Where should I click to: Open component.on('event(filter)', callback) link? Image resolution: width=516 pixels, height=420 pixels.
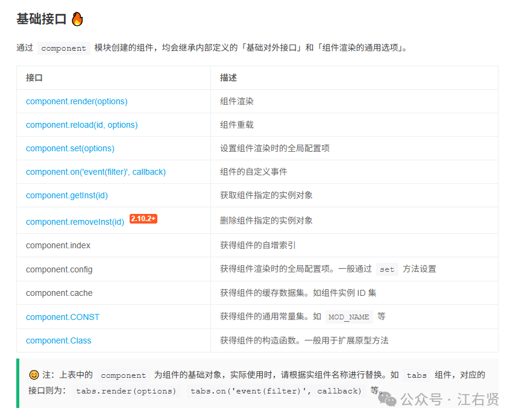(96, 172)
